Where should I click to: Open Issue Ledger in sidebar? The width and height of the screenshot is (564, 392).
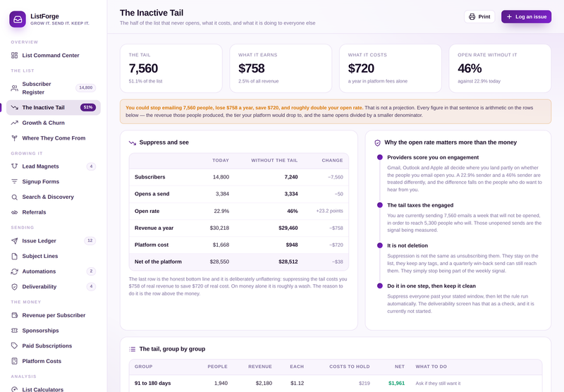point(54,241)
